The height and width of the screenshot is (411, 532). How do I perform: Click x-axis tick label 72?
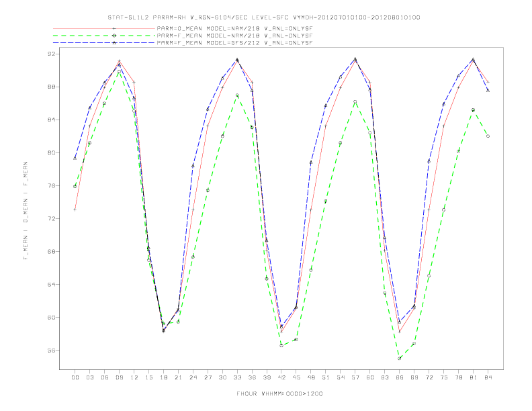tap(429, 377)
